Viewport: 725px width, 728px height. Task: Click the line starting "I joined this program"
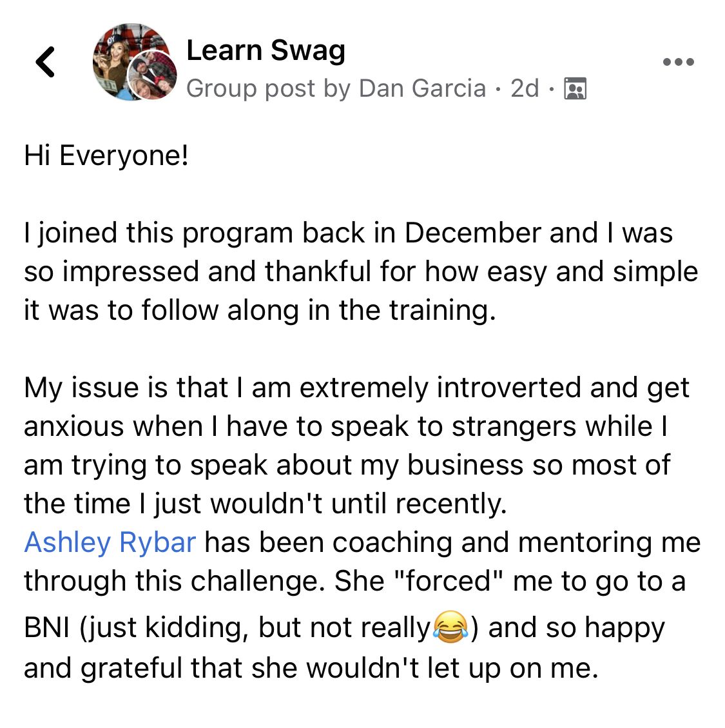pos(348,233)
